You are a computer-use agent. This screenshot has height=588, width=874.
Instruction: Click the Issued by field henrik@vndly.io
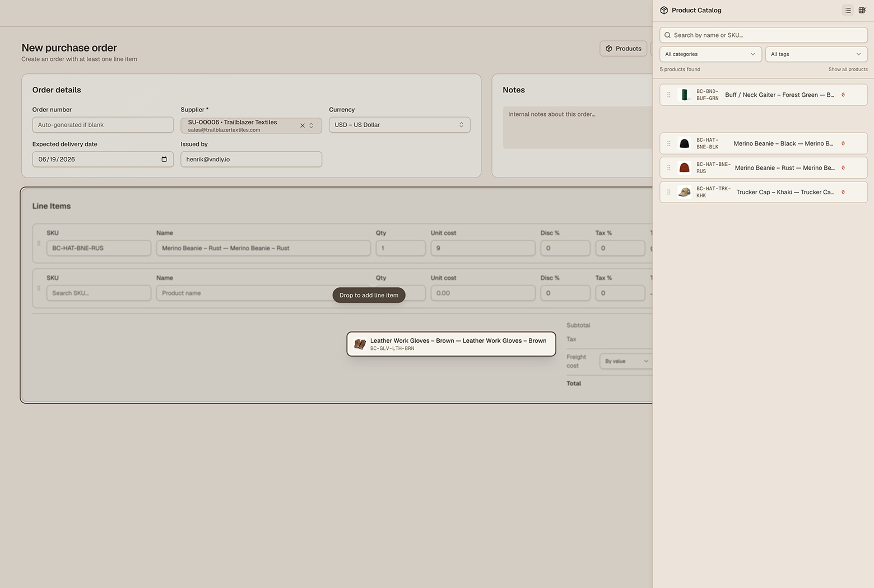(x=251, y=159)
